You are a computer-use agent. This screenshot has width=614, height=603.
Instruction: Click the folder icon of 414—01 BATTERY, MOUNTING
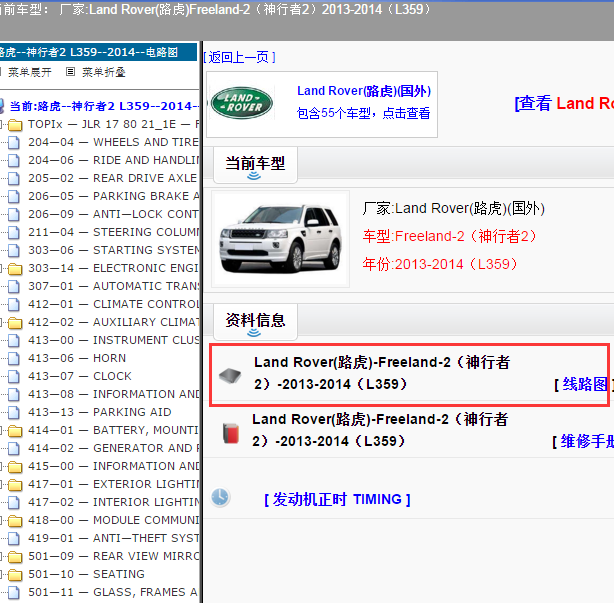pyautogui.click(x=15, y=431)
